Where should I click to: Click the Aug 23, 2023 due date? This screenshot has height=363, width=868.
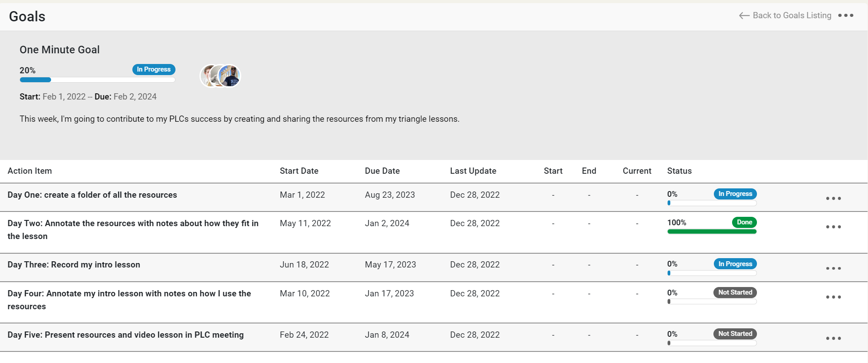[x=390, y=195]
